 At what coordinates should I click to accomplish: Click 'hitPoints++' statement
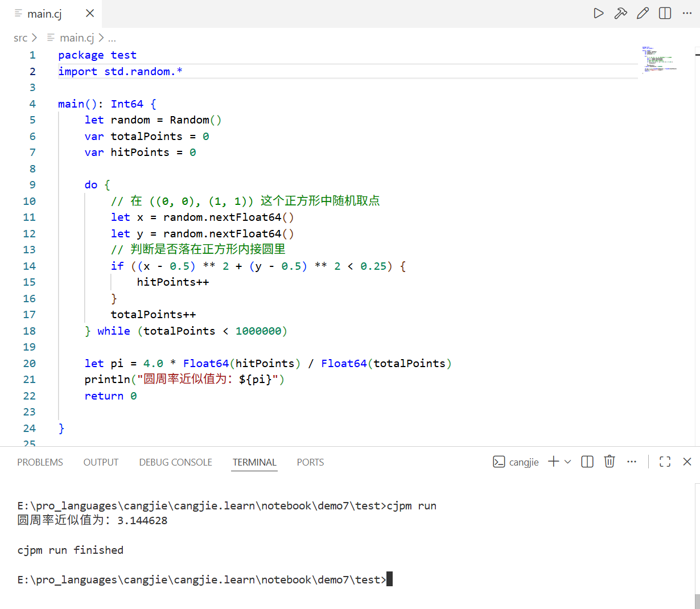[x=173, y=282]
